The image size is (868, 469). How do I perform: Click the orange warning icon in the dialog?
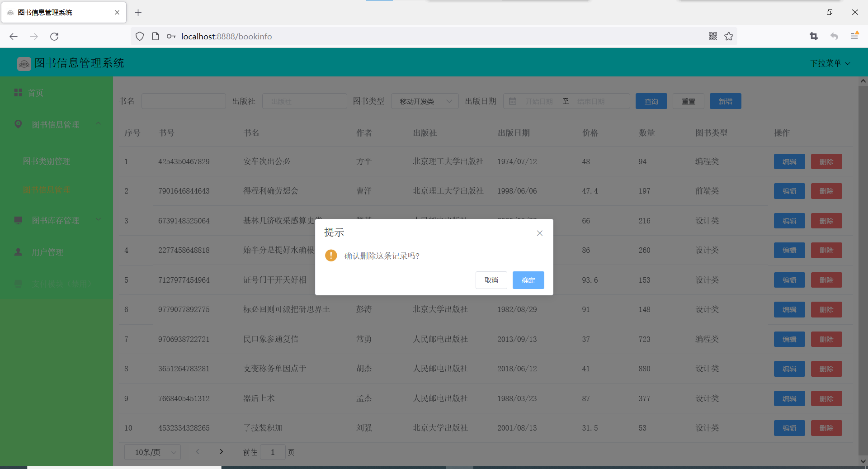tap(331, 256)
